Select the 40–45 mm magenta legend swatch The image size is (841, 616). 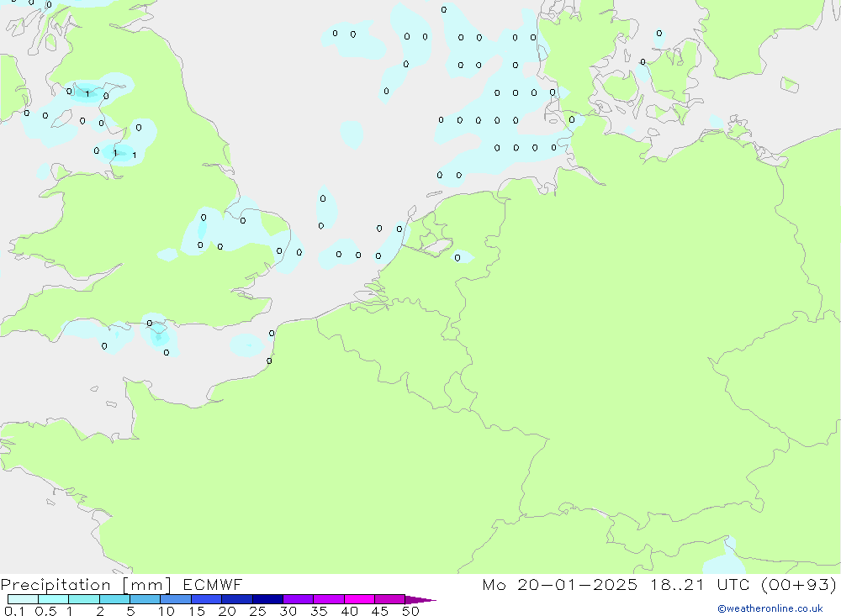point(359,599)
